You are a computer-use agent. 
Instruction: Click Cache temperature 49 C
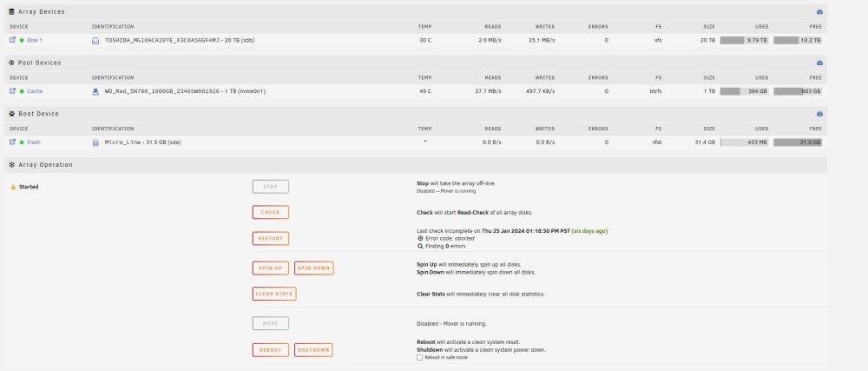(425, 91)
